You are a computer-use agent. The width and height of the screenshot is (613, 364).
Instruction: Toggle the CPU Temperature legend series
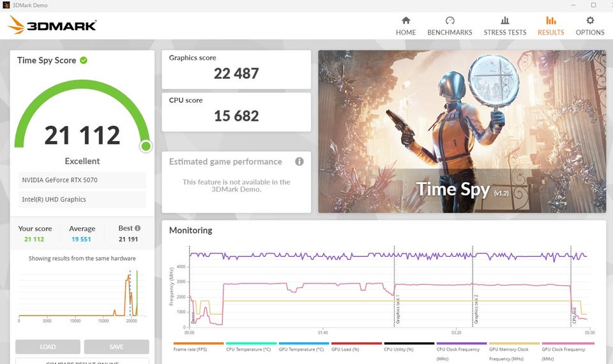[251, 347]
